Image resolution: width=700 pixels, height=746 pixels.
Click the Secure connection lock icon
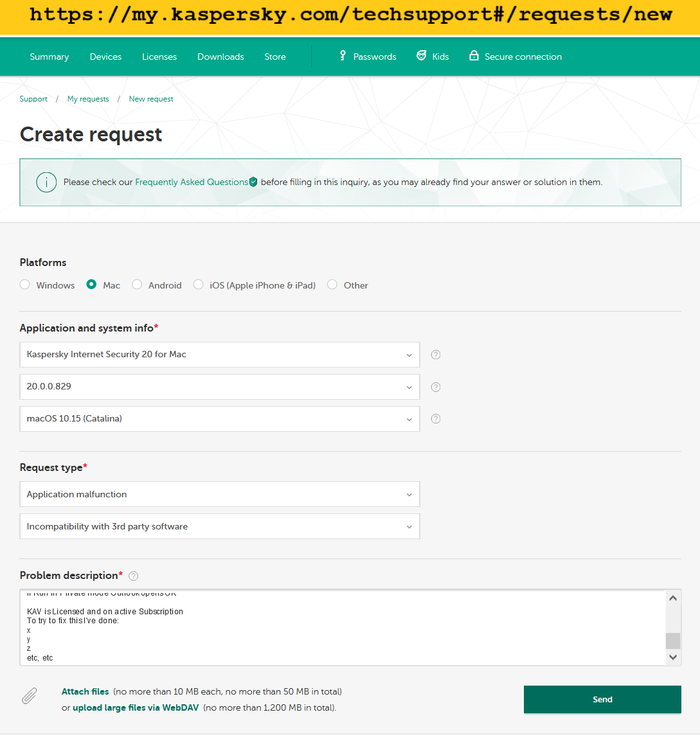[x=474, y=56]
